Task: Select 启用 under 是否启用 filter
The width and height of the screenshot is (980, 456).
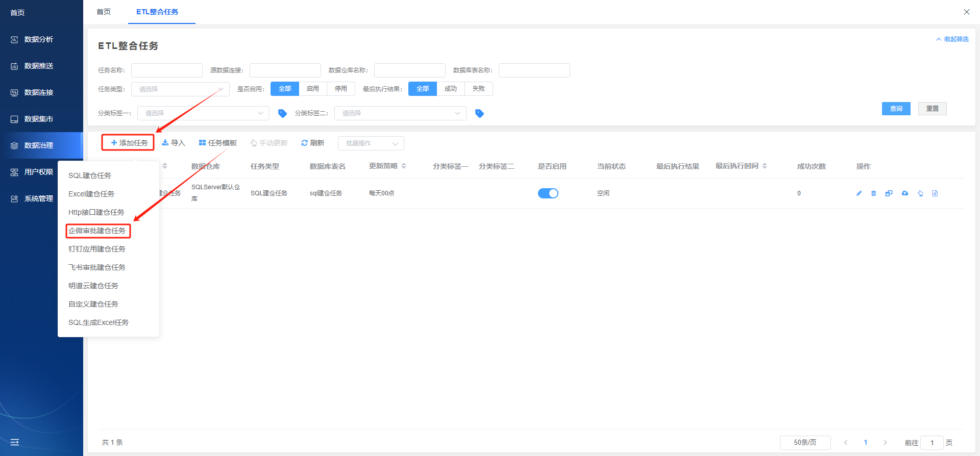Action: tap(313, 89)
